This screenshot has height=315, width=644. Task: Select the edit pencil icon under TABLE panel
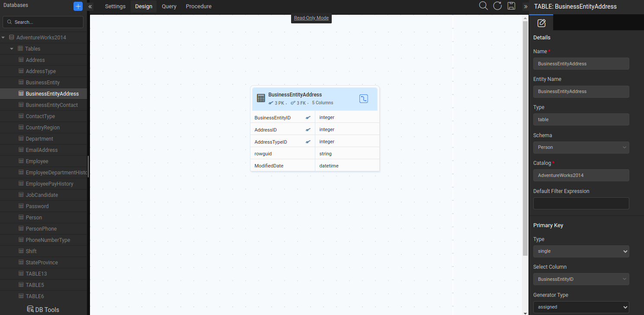pos(541,23)
